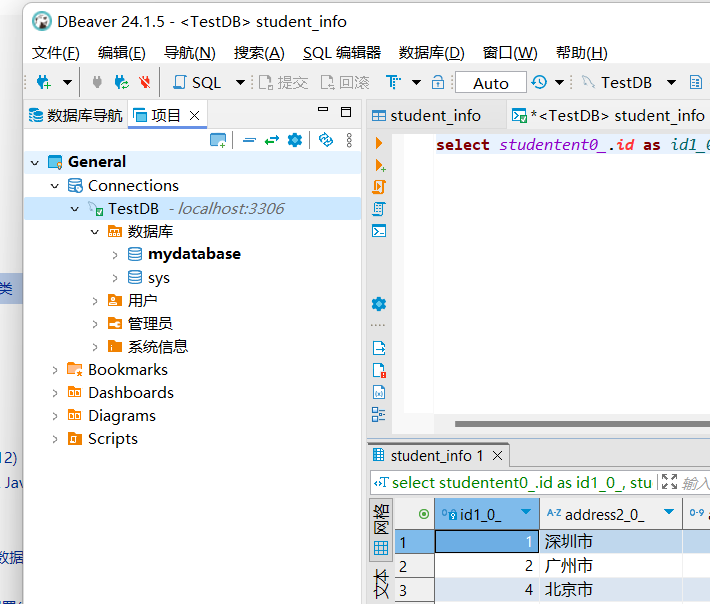Screen dimensions: 710x604
Task: Click the page icon with red badge in editor sidebar
Action: coord(379,370)
